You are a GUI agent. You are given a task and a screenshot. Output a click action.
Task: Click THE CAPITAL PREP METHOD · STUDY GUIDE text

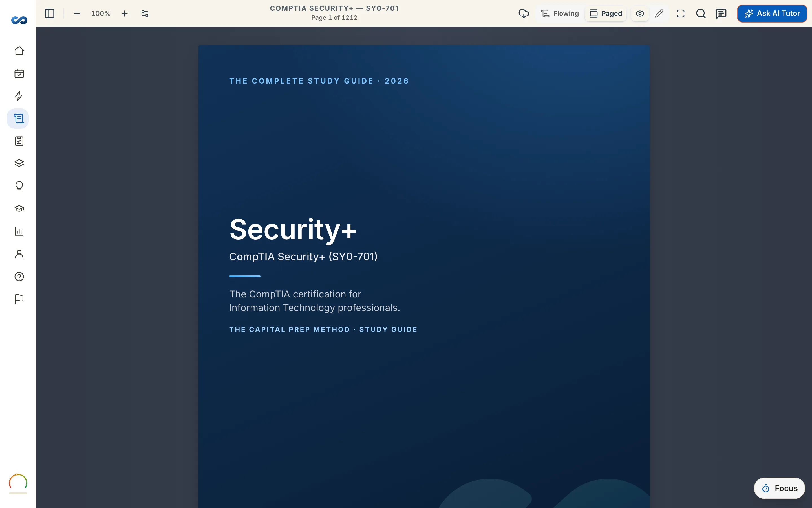click(x=323, y=330)
